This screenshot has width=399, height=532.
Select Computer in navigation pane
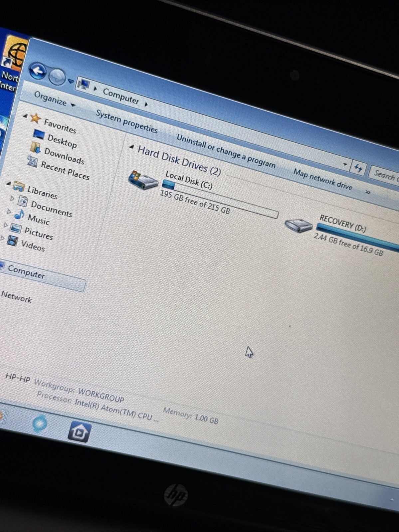click(x=26, y=273)
